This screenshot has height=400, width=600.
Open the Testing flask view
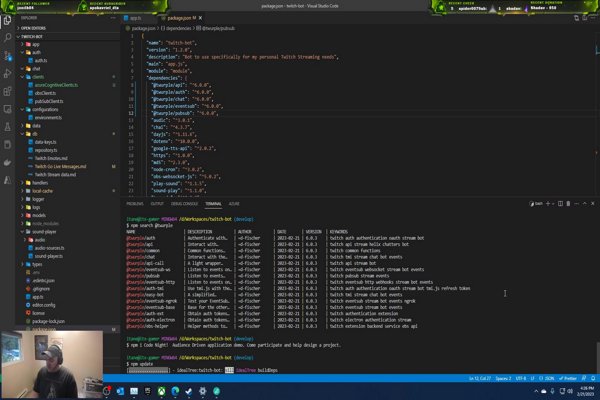click(x=7, y=127)
